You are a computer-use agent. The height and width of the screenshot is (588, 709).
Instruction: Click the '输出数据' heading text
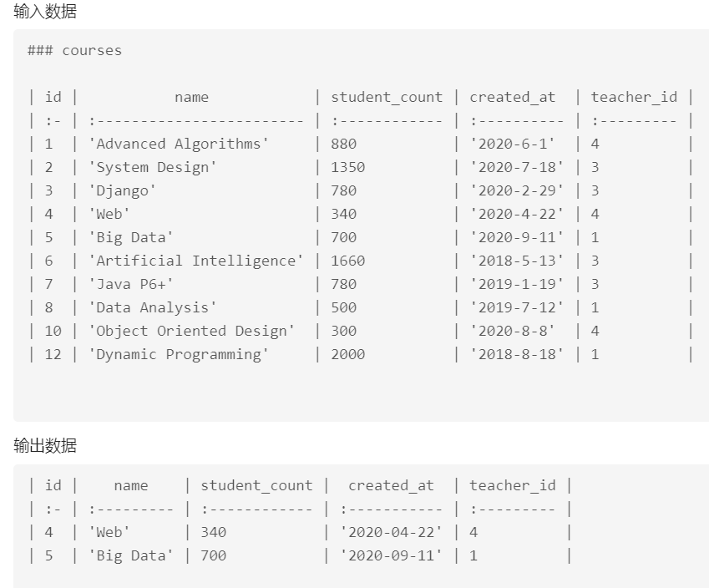point(45,446)
